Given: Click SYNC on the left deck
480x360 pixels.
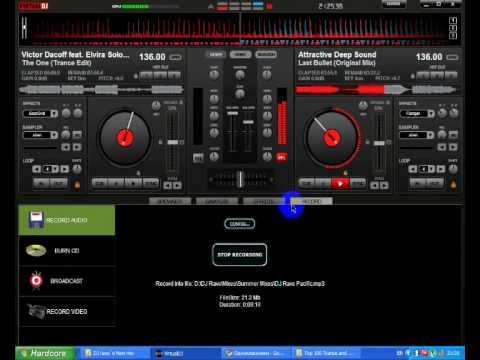Looking at the screenshot, I should 151,184.
